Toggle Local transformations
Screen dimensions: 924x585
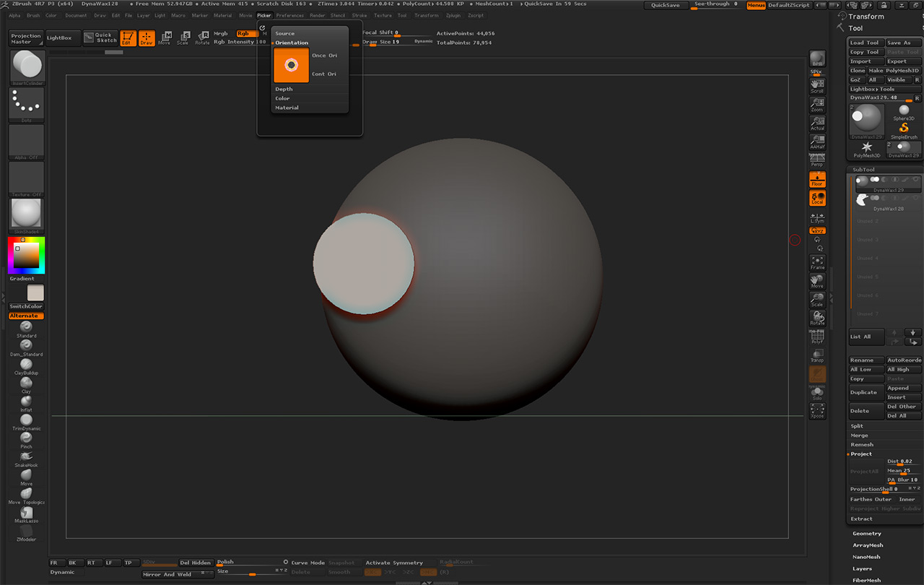coord(817,198)
